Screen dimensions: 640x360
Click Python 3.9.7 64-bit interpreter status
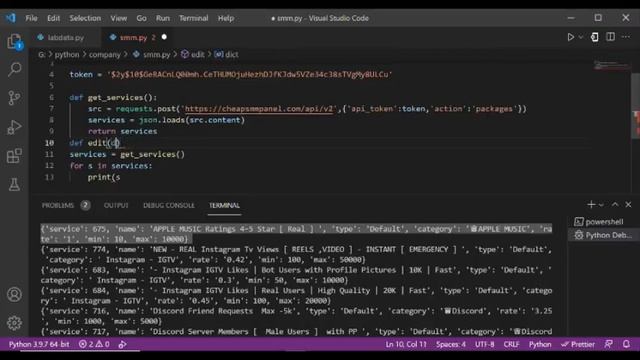(39, 344)
